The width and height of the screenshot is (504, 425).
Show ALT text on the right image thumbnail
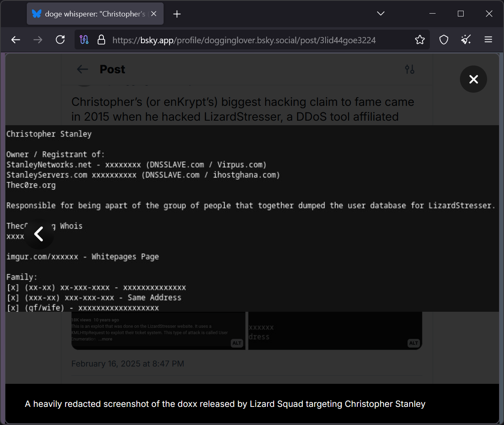(413, 343)
